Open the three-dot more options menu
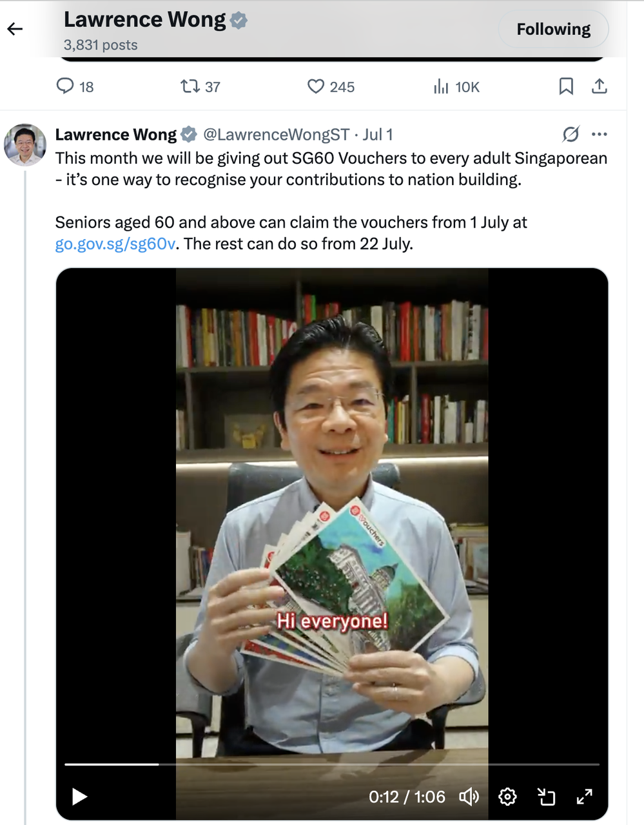This screenshot has width=644, height=825. [600, 134]
